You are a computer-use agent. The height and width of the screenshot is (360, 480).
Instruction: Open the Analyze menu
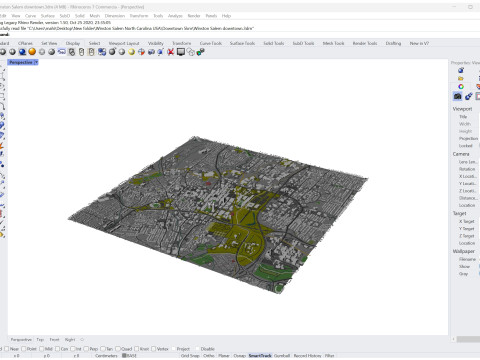coord(175,16)
